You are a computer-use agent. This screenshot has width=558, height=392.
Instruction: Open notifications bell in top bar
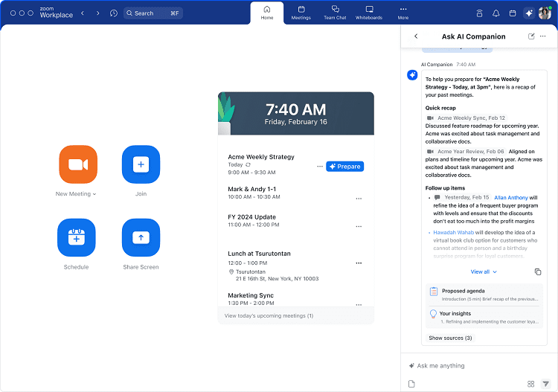[496, 13]
